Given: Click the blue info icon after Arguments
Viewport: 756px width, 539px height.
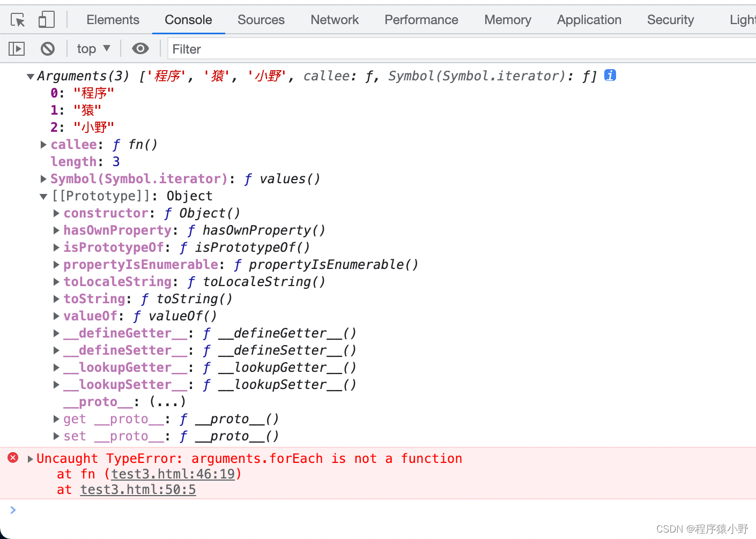Looking at the screenshot, I should coord(610,76).
